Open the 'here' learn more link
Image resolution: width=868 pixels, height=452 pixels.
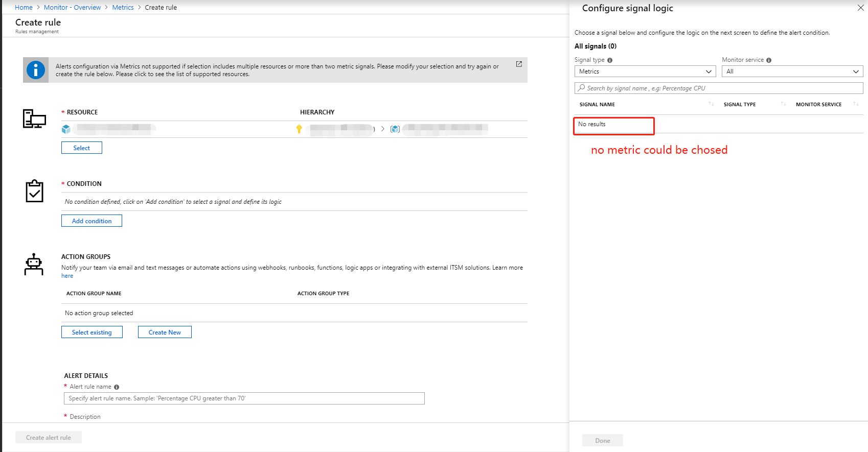pyautogui.click(x=67, y=276)
